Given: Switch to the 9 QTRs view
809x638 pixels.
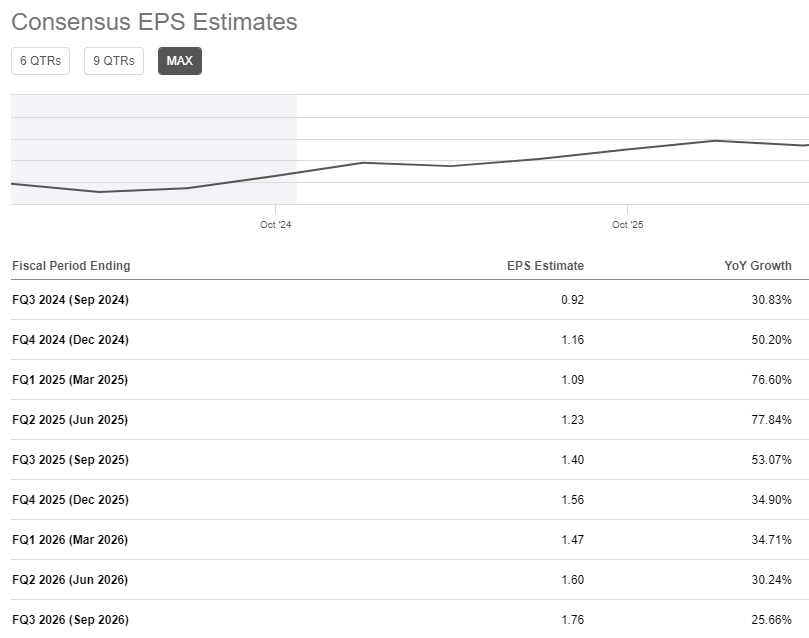Looking at the screenshot, I should [113, 61].
